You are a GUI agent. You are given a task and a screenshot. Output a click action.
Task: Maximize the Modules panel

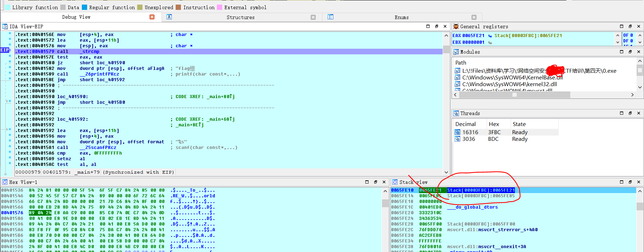click(621, 52)
